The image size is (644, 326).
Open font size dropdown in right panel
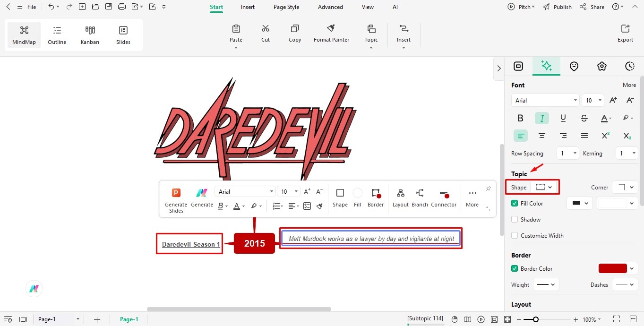click(x=593, y=100)
